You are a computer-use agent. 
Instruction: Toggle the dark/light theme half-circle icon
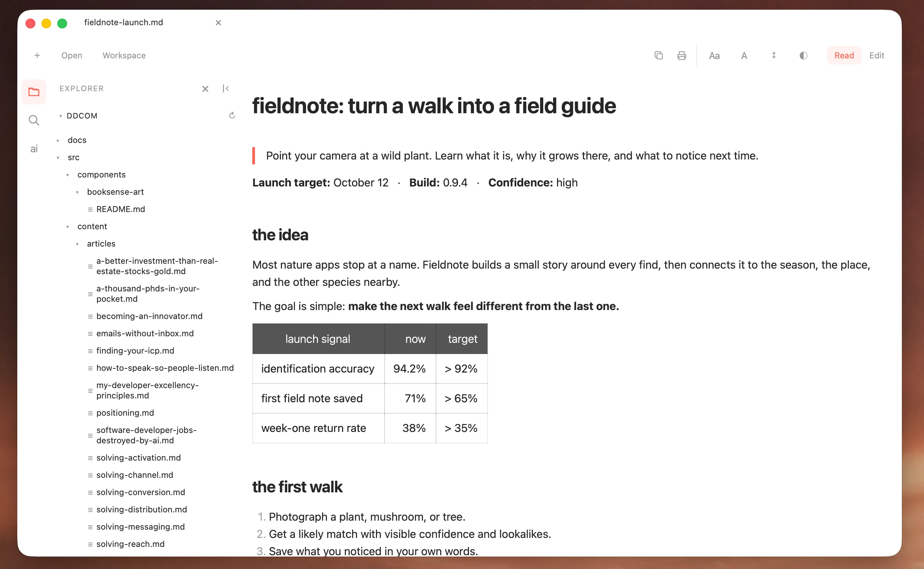803,56
